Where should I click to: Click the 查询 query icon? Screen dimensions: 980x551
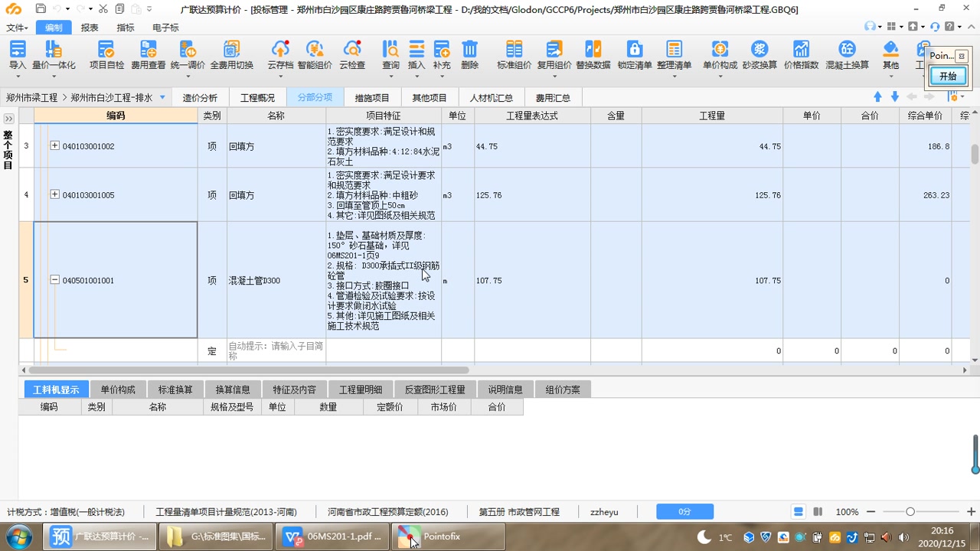click(390, 50)
